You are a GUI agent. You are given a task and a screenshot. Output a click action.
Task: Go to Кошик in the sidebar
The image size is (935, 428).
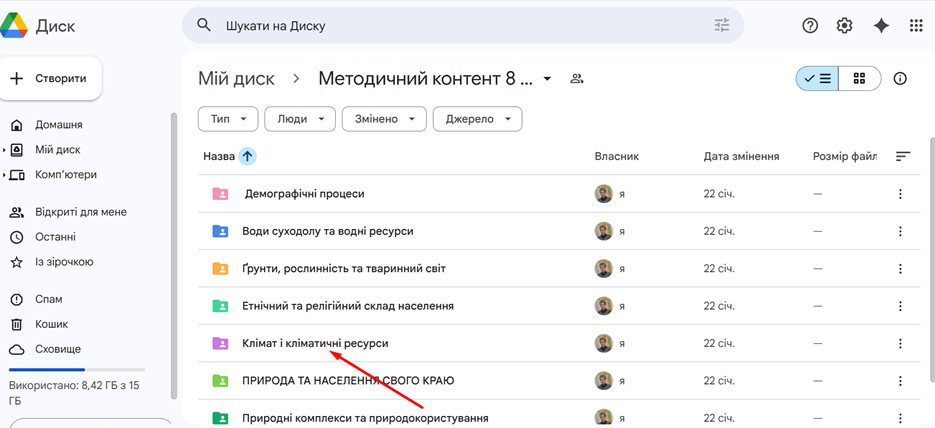[51, 324]
